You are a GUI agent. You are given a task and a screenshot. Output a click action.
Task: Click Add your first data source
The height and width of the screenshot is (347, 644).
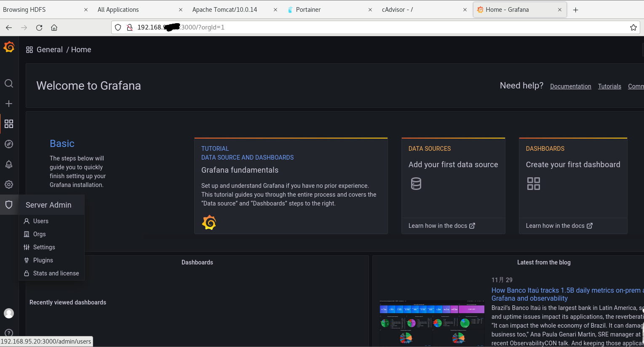click(453, 165)
